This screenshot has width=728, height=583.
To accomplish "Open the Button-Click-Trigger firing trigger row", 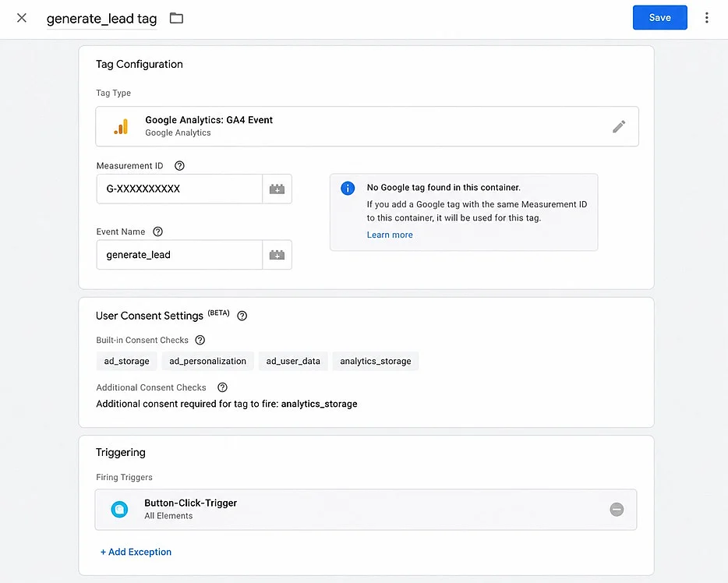I will tap(366, 509).
